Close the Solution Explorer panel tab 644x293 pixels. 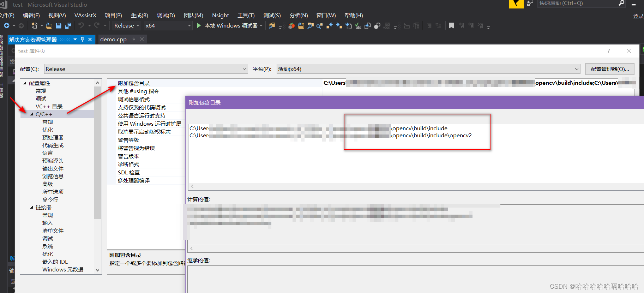tap(90, 40)
